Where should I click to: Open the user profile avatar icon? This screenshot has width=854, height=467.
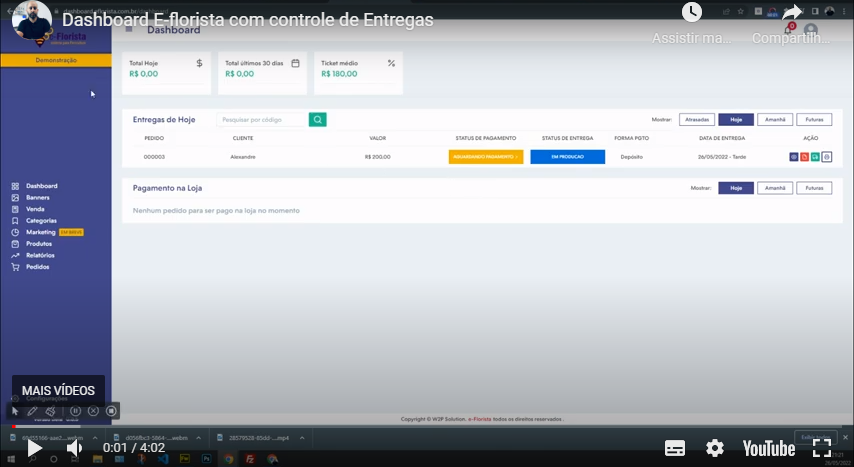point(810,30)
